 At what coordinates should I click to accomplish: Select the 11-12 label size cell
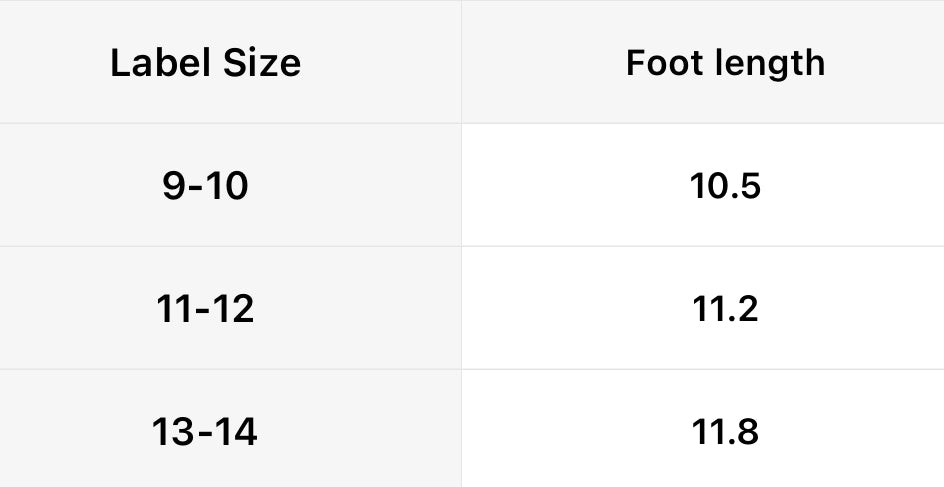tap(205, 308)
